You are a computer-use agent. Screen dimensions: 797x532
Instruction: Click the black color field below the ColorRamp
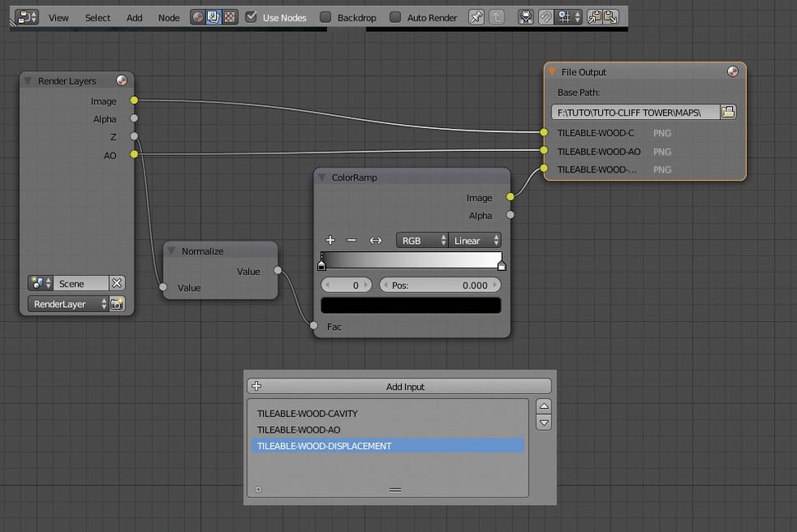410,305
